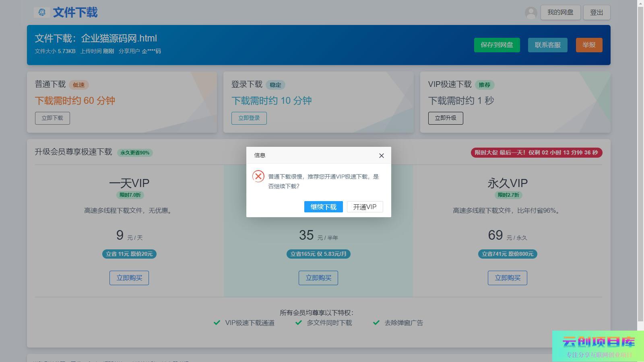Click the checkmark icon beside VIP极速下载通道
This screenshot has width=644, height=362.
coord(217,323)
